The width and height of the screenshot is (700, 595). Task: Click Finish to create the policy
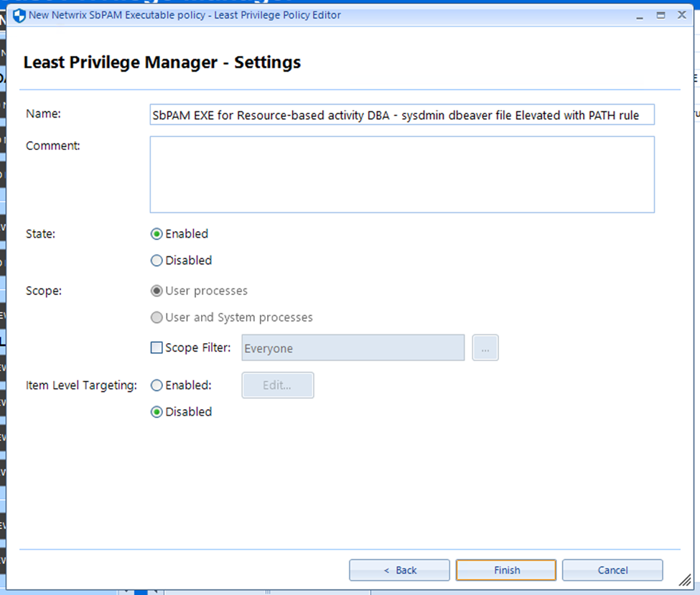pos(506,570)
